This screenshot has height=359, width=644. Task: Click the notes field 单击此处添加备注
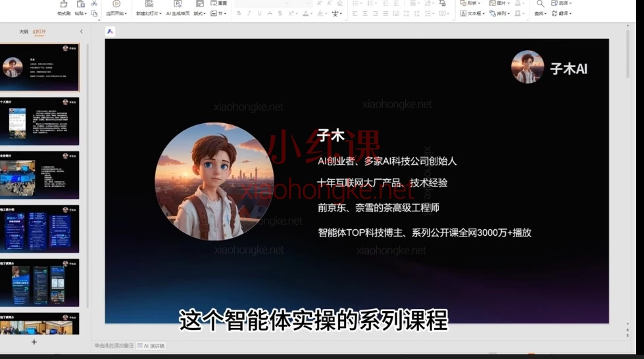tap(114, 346)
